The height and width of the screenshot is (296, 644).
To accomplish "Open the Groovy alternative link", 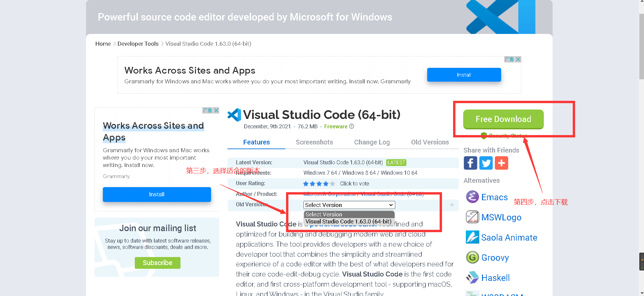I will click(x=495, y=258).
